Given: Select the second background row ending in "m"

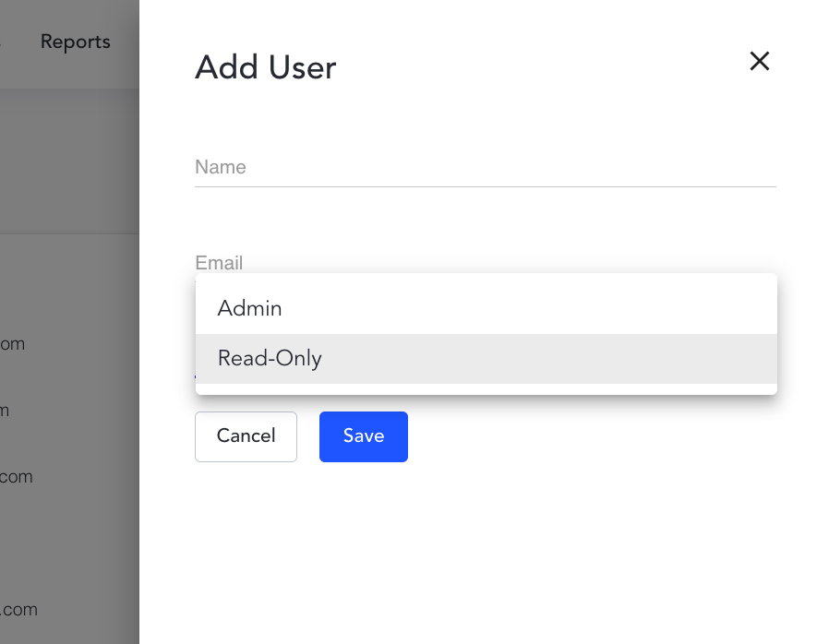Looking at the screenshot, I should [x=5, y=411].
